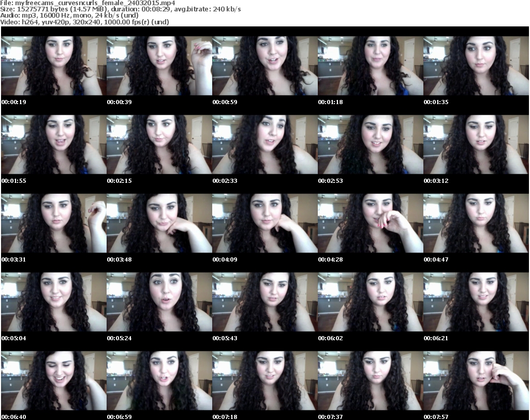Screen dimensions: 530x420
Task: Click the 00:02:53 timestamp label
Action: (330, 181)
